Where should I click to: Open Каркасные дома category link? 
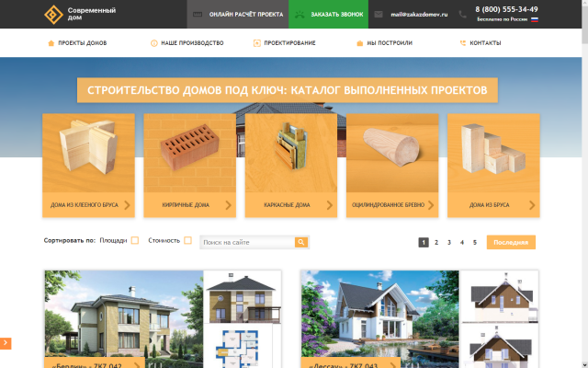point(287,205)
